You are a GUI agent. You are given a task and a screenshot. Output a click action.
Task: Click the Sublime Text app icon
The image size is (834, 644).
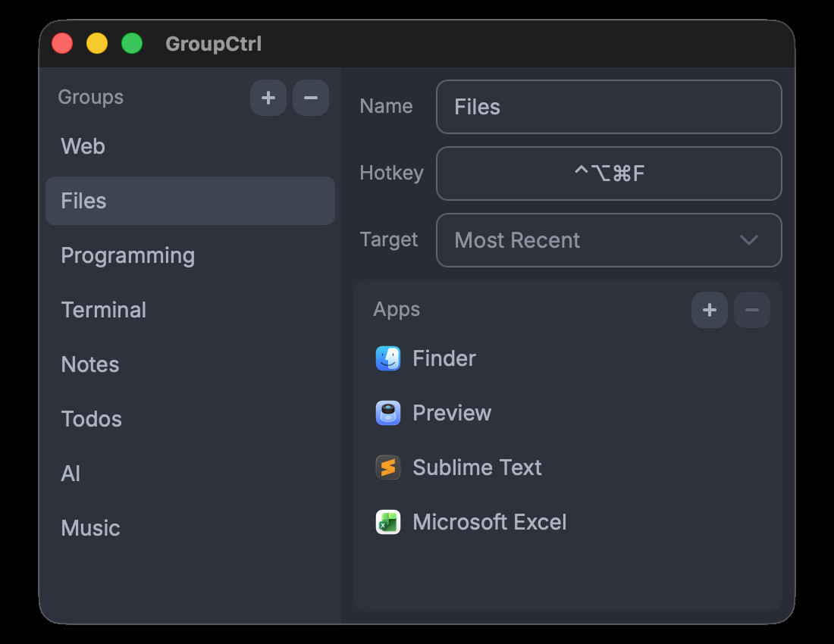[x=388, y=467]
